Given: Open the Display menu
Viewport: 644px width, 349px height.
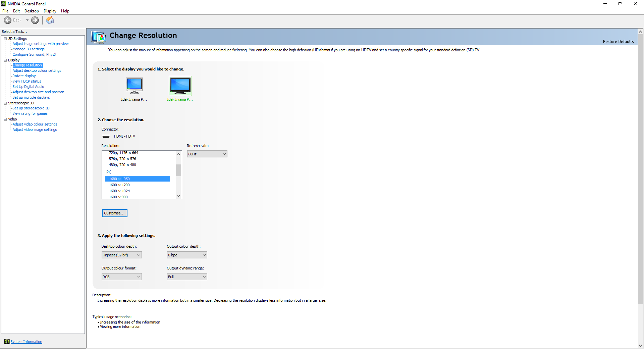Looking at the screenshot, I should click(50, 11).
